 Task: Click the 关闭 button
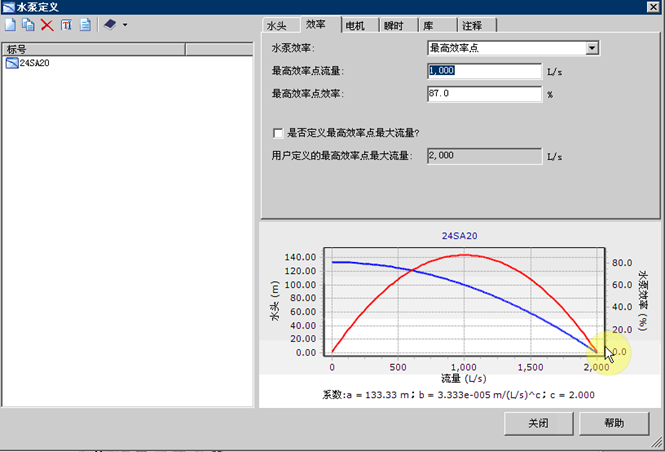[538, 423]
